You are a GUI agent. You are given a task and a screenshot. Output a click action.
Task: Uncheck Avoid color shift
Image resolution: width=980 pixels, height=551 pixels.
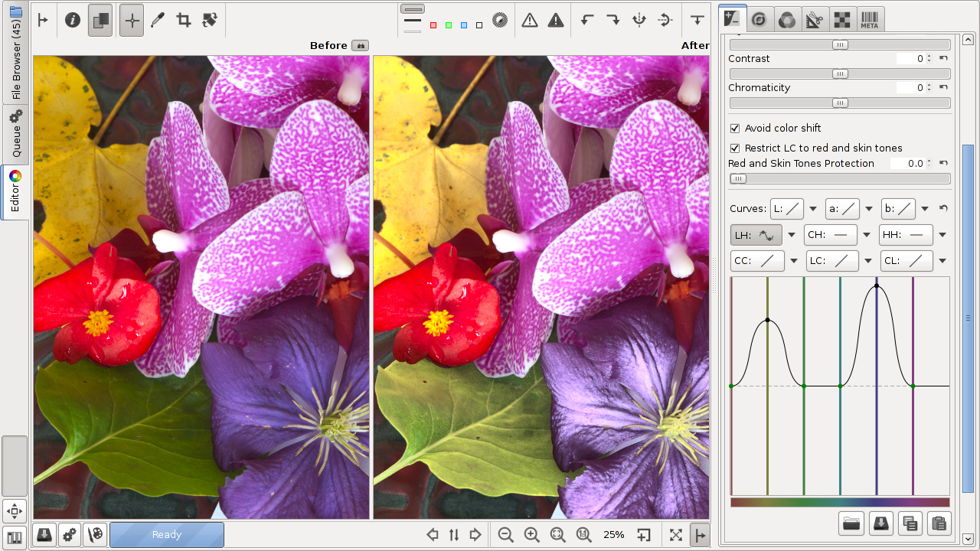735,129
